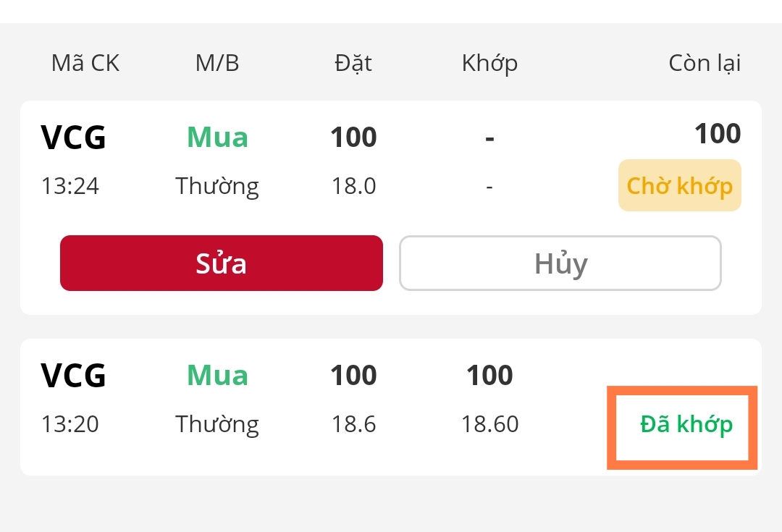
Task: Tap the 13:20 order time
Action: click(70, 424)
